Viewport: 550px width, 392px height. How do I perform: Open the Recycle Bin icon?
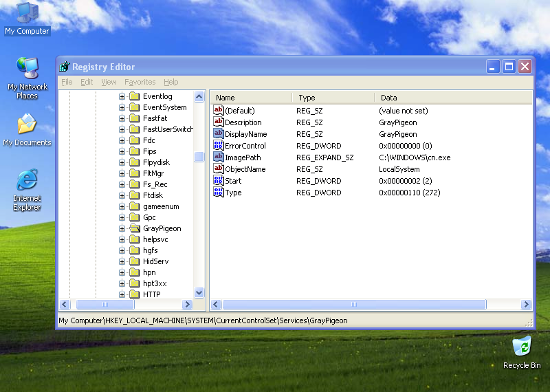[x=522, y=352]
